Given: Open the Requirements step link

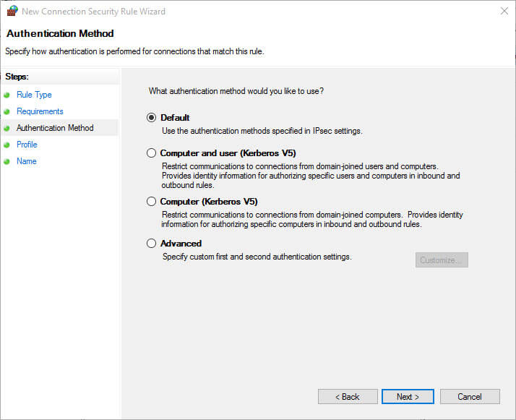Looking at the screenshot, I should 40,111.
